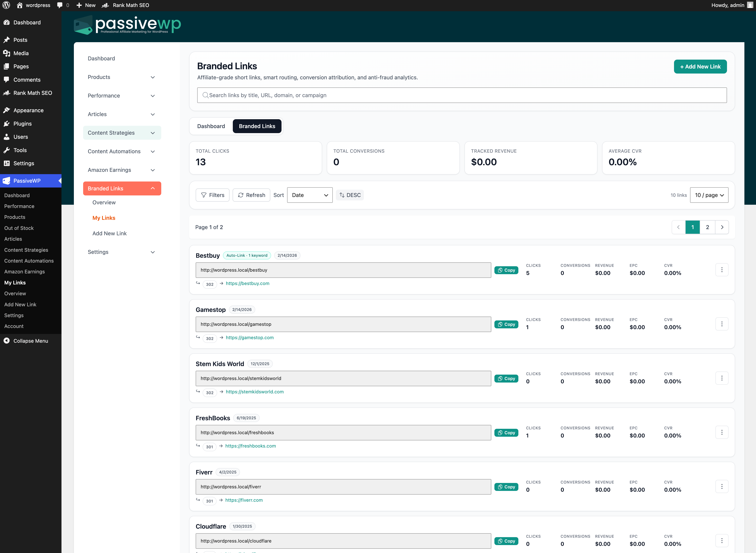Click the Rank Math SEO icon in the admin bar
The height and width of the screenshot is (553, 756).
pyautogui.click(x=105, y=5)
